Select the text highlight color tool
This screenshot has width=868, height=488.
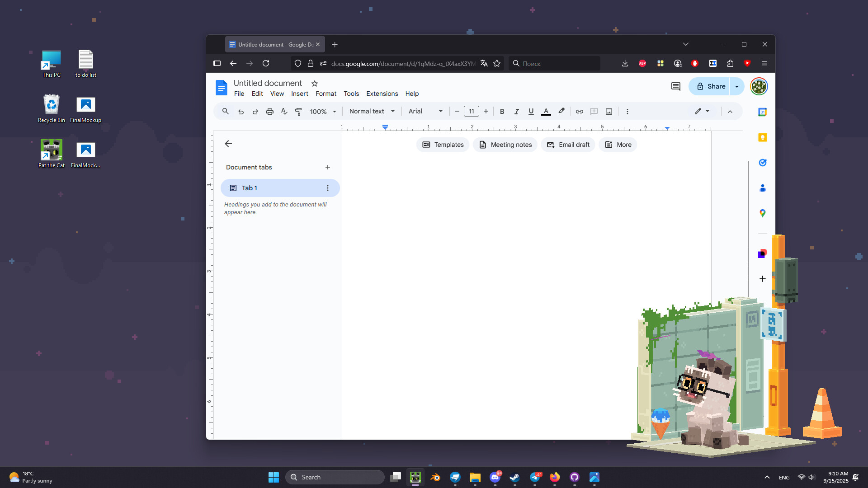[561, 111]
